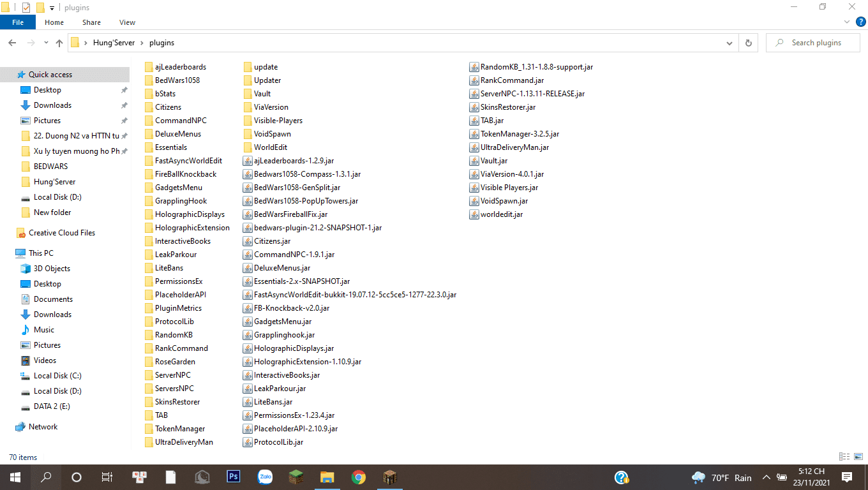Image resolution: width=868 pixels, height=490 pixels.
Task: Open Local Disk (C:) in sidebar
Action: pyautogui.click(x=57, y=376)
